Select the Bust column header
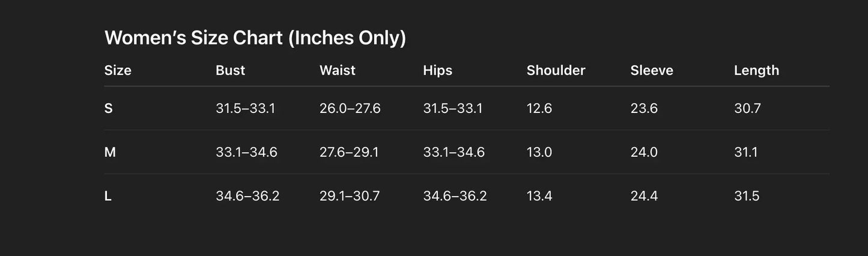Screen dimensions: 868x256 click(230, 70)
